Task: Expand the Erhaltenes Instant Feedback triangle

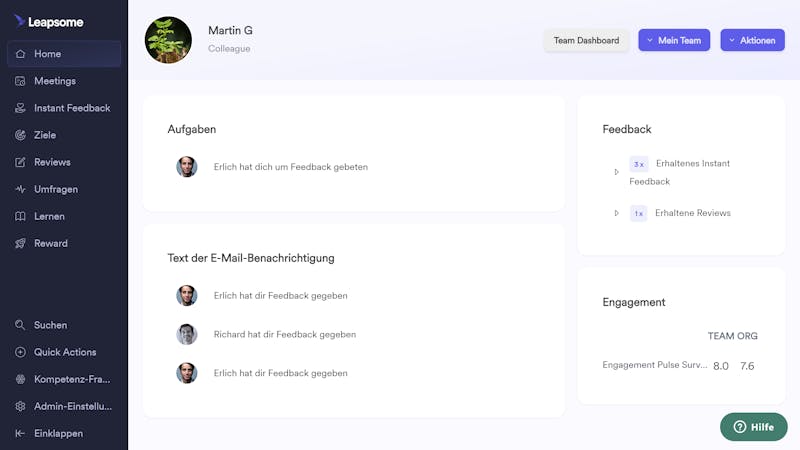Action: point(616,172)
